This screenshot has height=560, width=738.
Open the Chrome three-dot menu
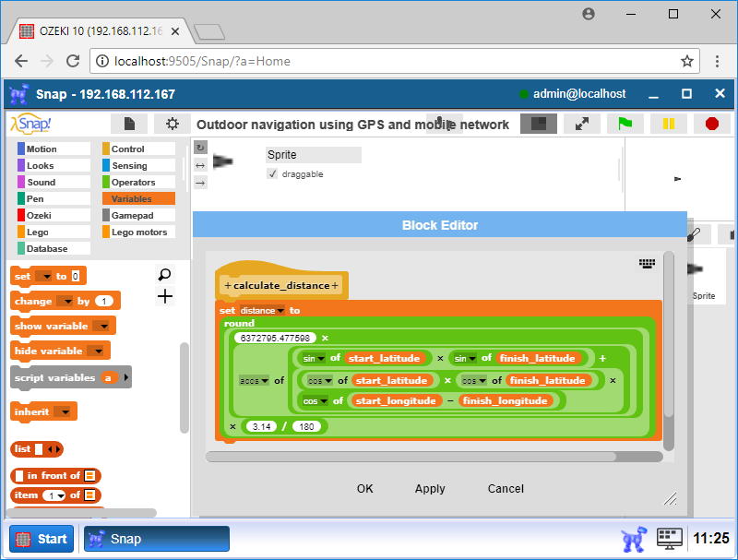click(717, 61)
